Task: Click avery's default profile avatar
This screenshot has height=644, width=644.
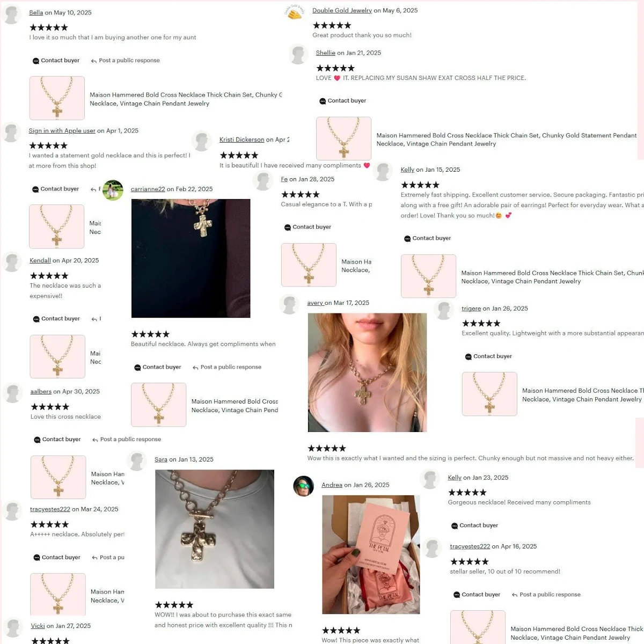Action: click(x=289, y=304)
